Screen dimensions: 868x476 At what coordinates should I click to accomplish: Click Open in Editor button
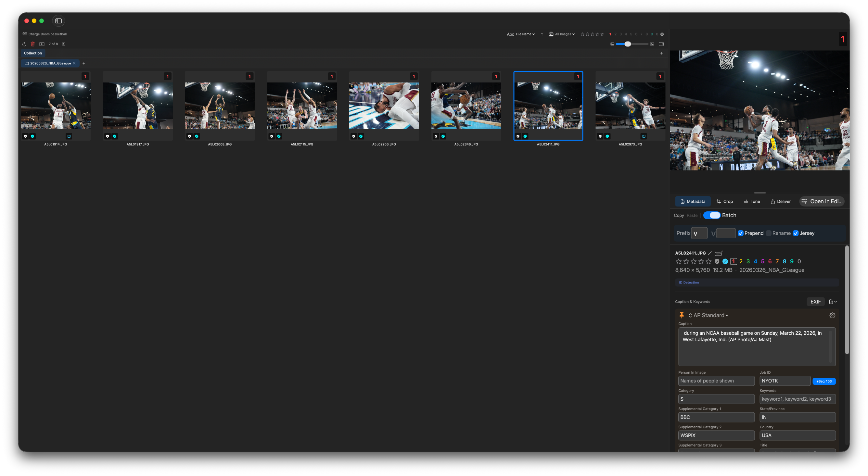click(x=822, y=201)
